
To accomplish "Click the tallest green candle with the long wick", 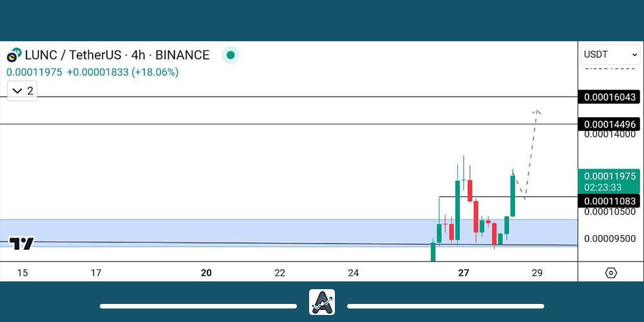I will click(458, 209).
